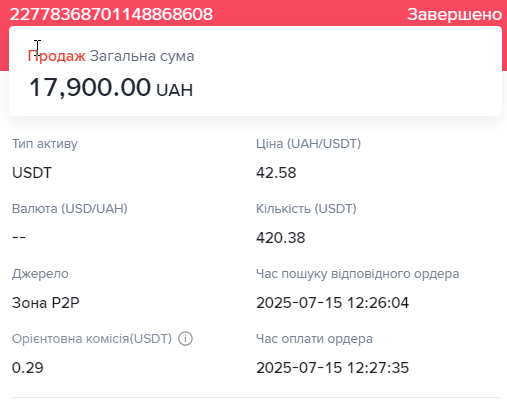Screen dimensions: 507x400
Task: Click the Завершено status label
Action: tap(454, 15)
